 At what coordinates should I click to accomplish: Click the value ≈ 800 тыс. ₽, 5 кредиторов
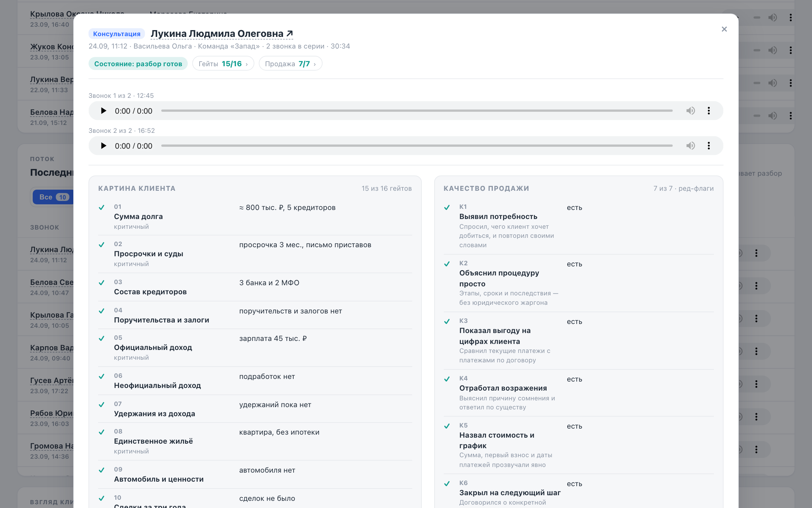287,208
